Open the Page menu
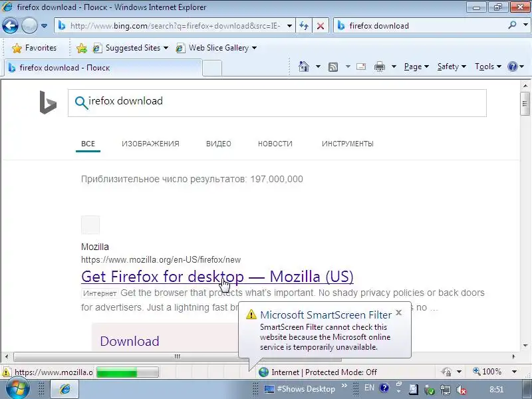Image resolution: width=532 pixels, height=399 pixels. (416, 66)
